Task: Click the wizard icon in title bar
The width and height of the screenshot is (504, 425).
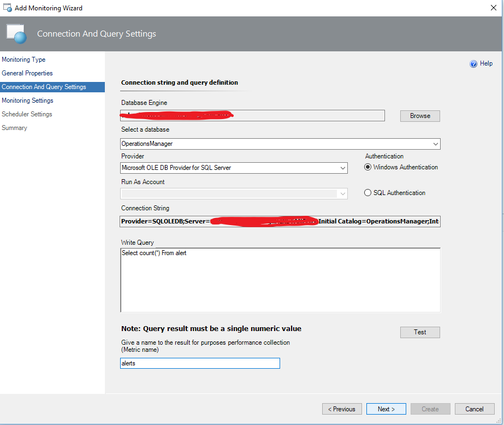Action: point(7,8)
